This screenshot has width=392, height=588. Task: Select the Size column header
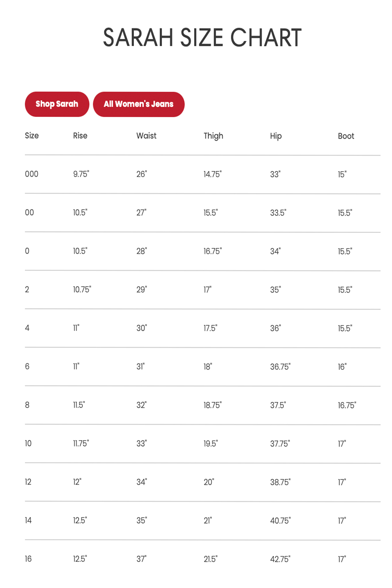[32, 136]
